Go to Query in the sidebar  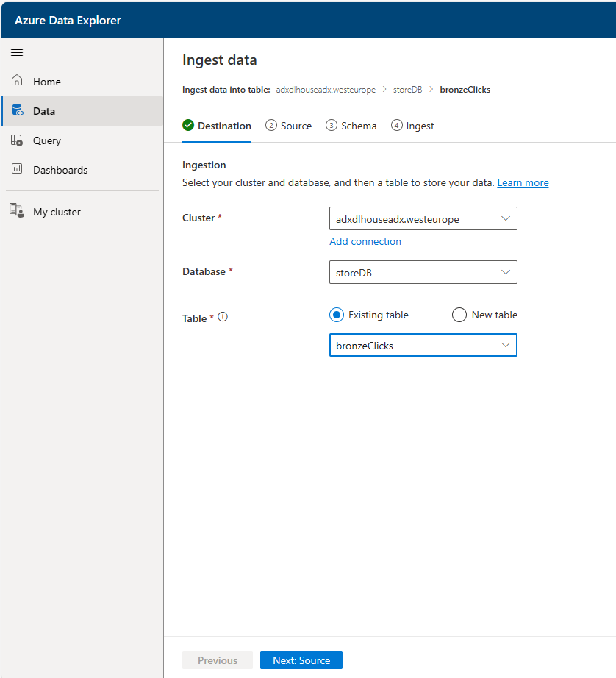pos(82,140)
